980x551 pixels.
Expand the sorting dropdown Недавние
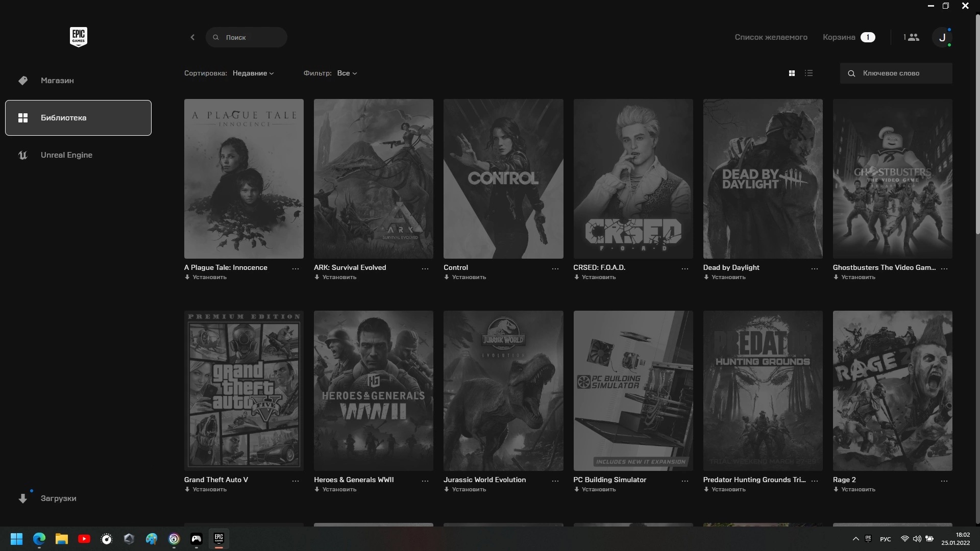tap(253, 73)
